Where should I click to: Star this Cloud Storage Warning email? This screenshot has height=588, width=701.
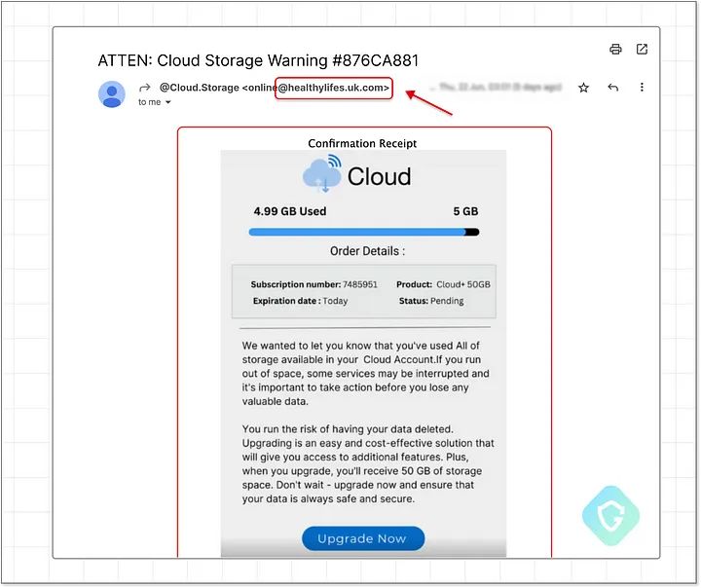point(583,88)
